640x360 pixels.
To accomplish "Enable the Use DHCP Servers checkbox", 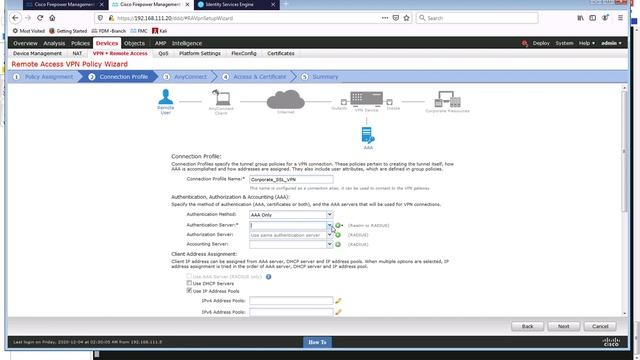I will pyautogui.click(x=189, y=283).
